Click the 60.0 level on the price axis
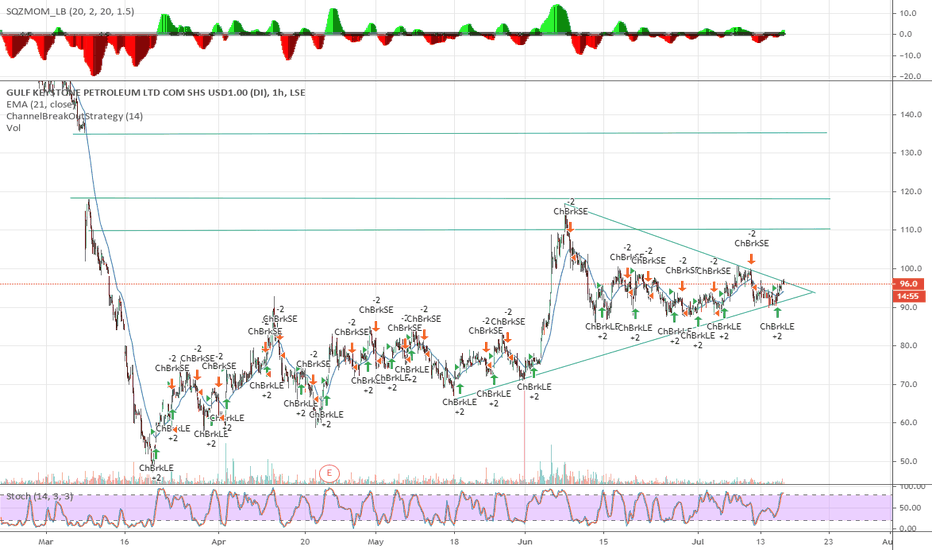The image size is (932, 550). tap(911, 423)
